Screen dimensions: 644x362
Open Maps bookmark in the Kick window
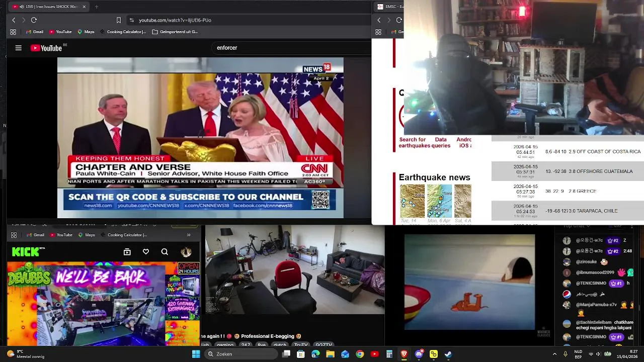86,235
